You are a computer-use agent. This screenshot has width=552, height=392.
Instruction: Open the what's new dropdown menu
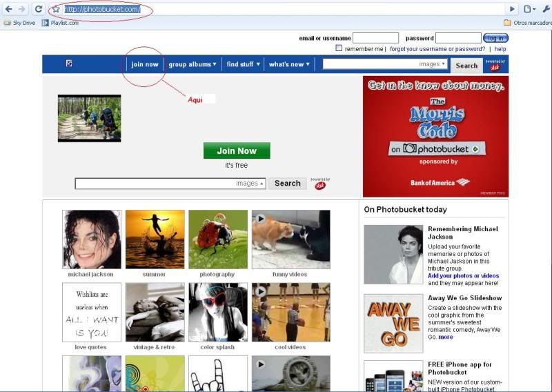click(289, 64)
